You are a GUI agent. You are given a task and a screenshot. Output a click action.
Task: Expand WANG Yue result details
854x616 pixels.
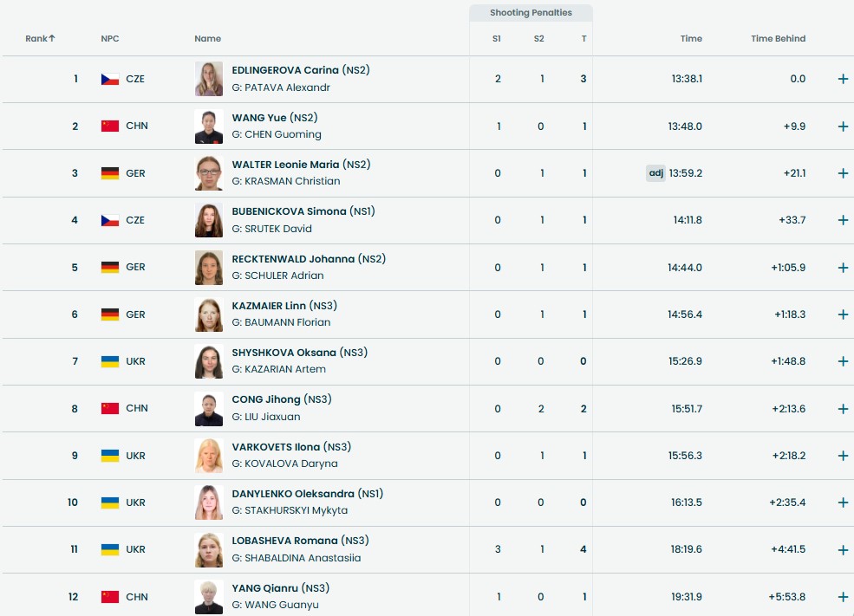coord(843,126)
